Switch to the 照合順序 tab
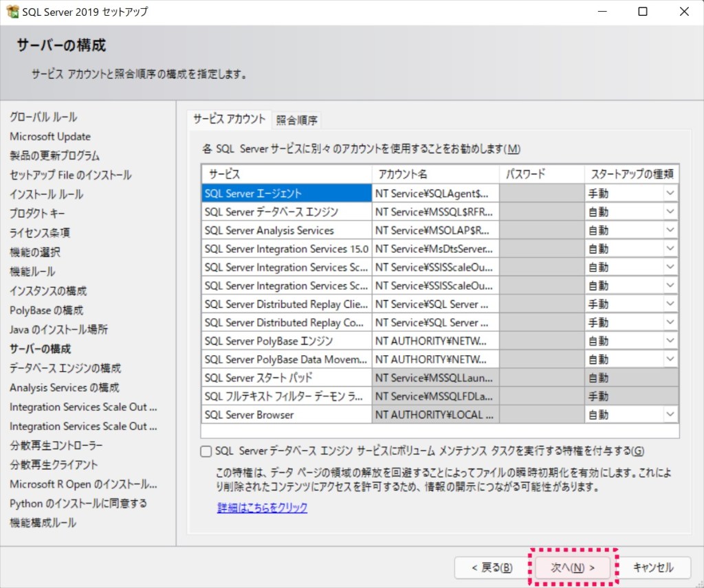The image size is (704, 588). click(296, 120)
